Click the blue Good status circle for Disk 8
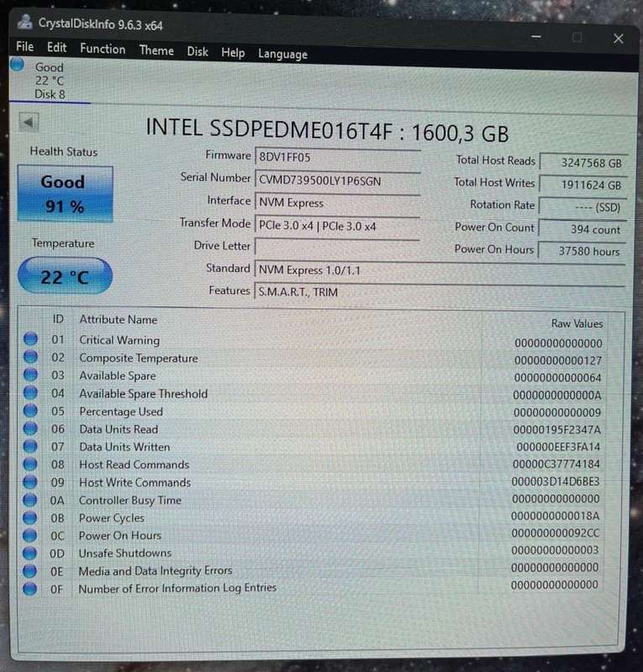643x672 pixels. pyautogui.click(x=17, y=65)
